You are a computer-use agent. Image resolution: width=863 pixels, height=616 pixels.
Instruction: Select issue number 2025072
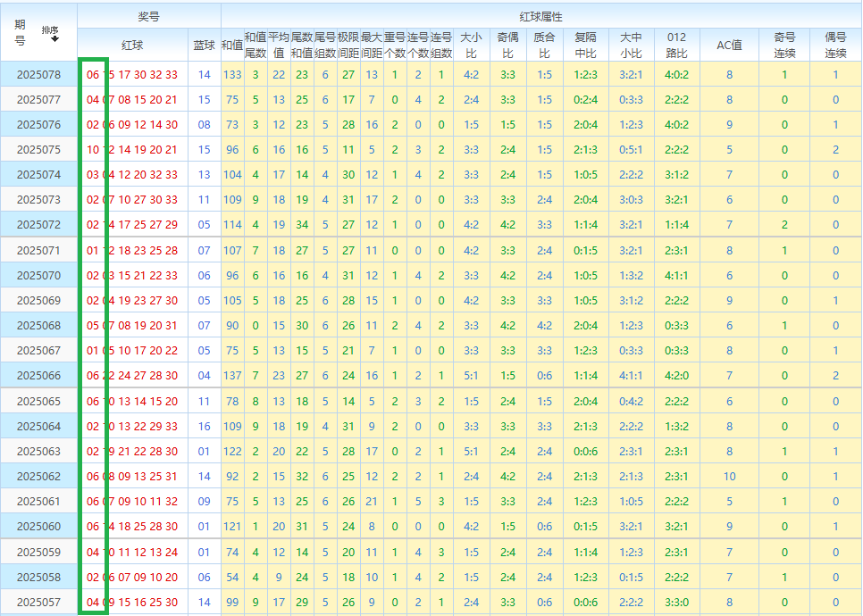click(38, 225)
